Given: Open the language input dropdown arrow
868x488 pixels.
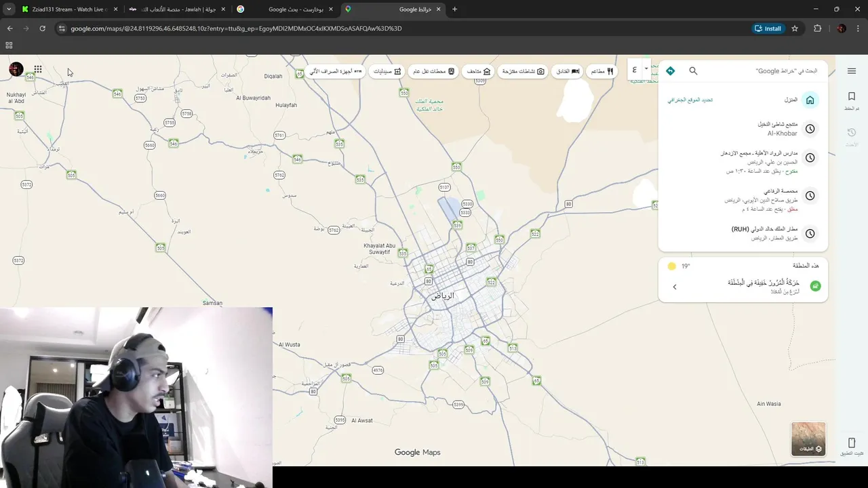Looking at the screenshot, I should point(647,69).
